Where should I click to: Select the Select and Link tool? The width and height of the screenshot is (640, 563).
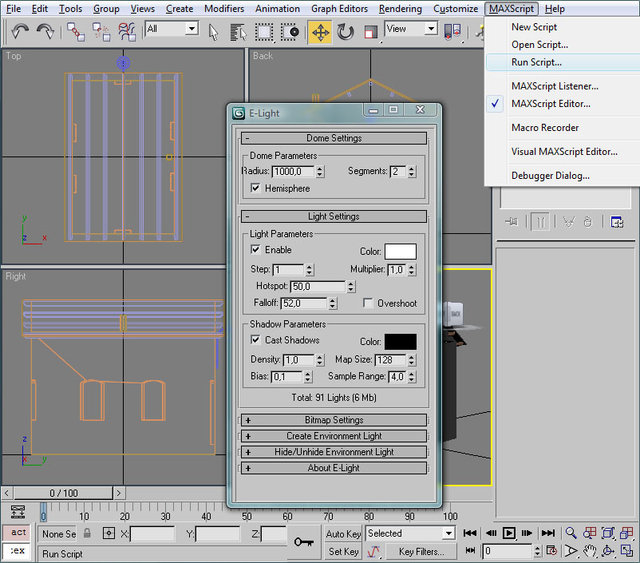pos(77,32)
